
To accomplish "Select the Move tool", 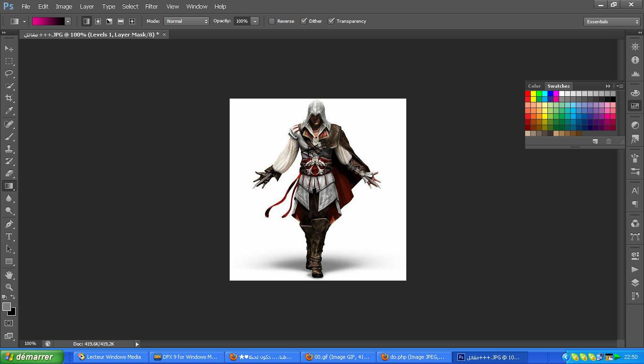I will [9, 49].
